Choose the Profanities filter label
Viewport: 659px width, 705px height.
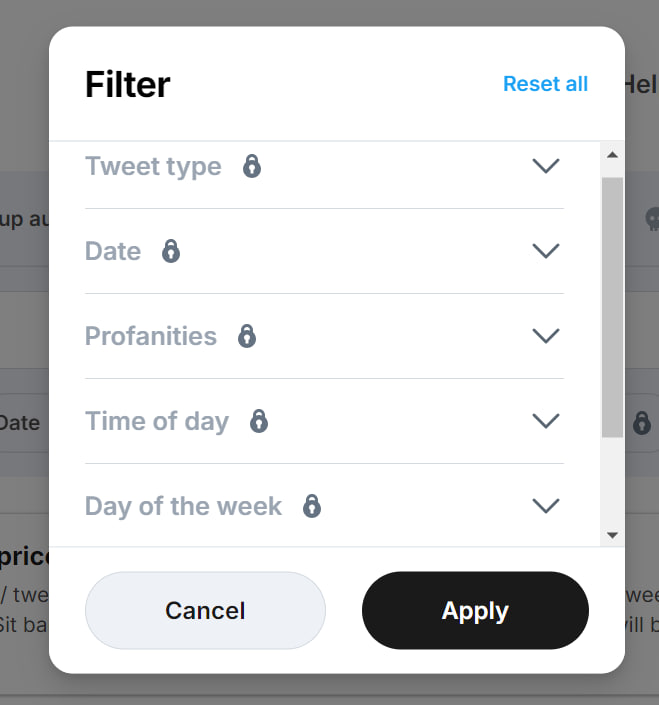151,336
